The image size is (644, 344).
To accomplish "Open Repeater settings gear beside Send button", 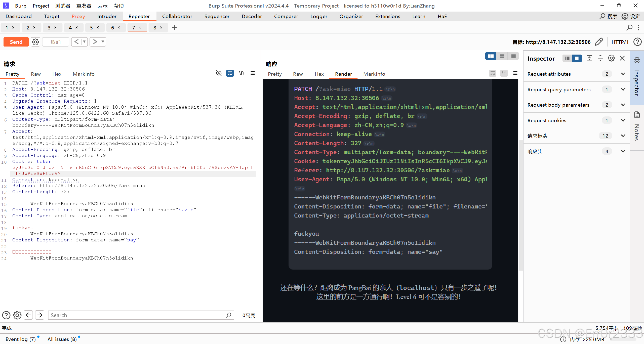I will click(35, 42).
